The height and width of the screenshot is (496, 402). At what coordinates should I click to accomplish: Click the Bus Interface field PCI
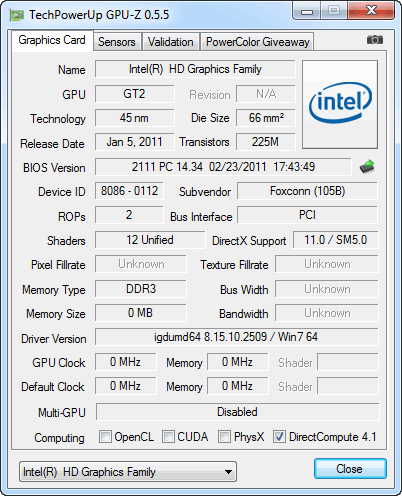pyautogui.click(x=307, y=215)
